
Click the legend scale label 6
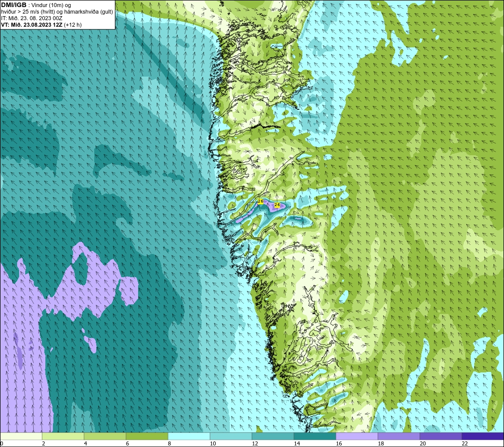[128, 443]
